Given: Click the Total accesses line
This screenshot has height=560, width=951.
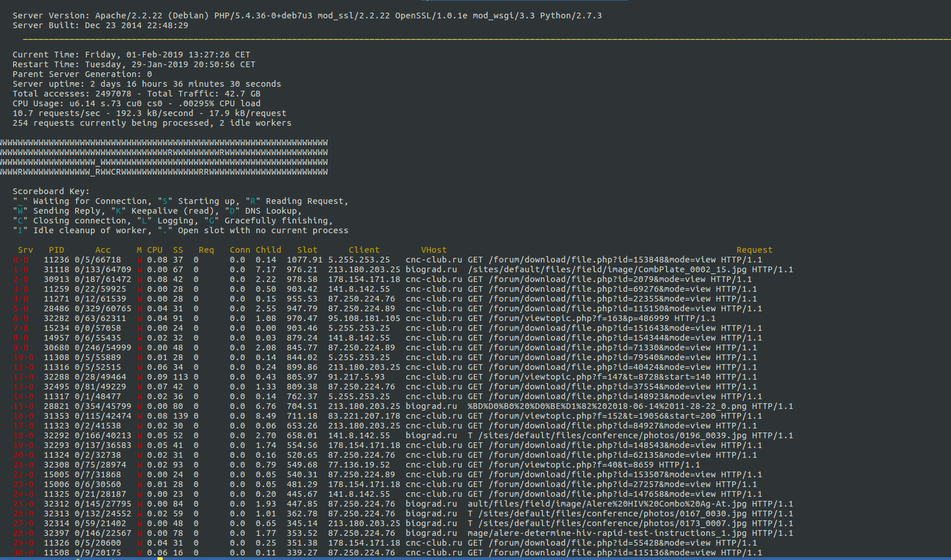Looking at the screenshot, I should click(136, 94).
